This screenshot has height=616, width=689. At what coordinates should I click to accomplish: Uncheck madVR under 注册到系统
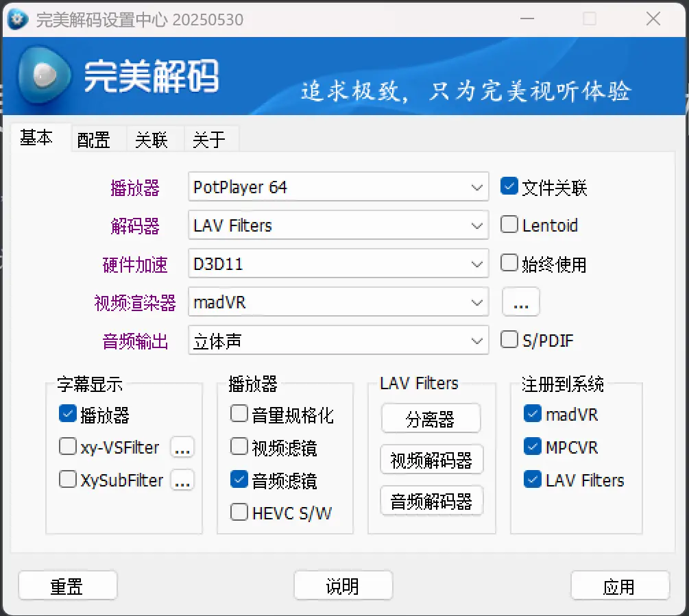coord(533,414)
